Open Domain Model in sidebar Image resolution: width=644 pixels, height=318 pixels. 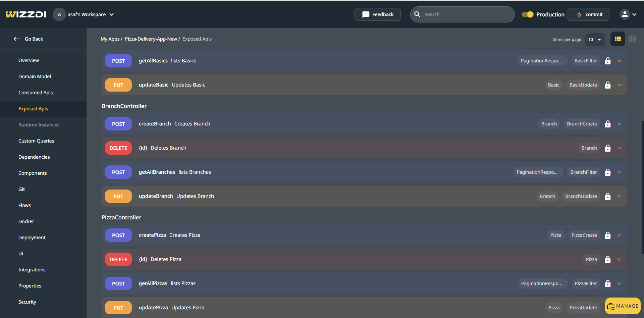(x=35, y=76)
